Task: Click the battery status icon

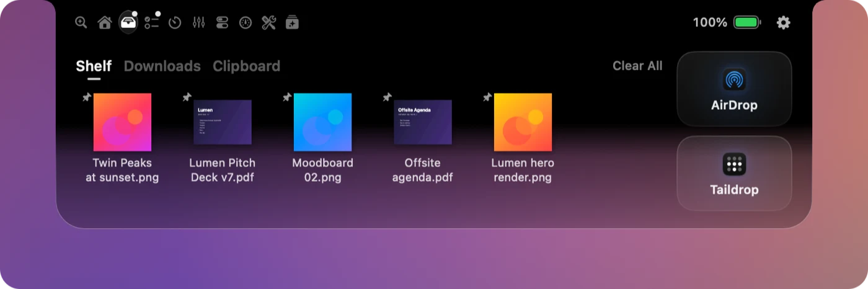Action: 747,22
